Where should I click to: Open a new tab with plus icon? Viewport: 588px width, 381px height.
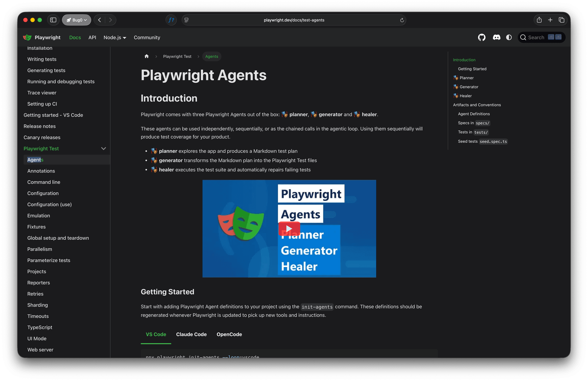click(x=550, y=20)
